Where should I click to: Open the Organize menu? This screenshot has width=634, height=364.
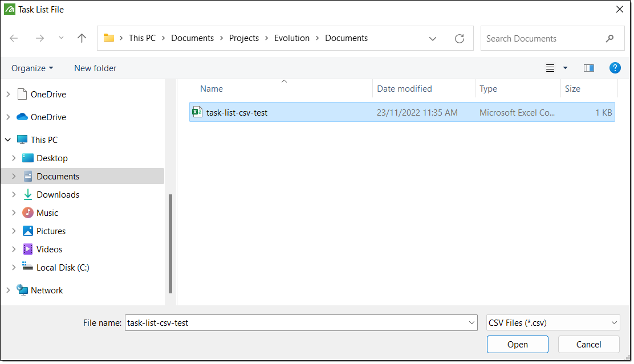point(32,68)
